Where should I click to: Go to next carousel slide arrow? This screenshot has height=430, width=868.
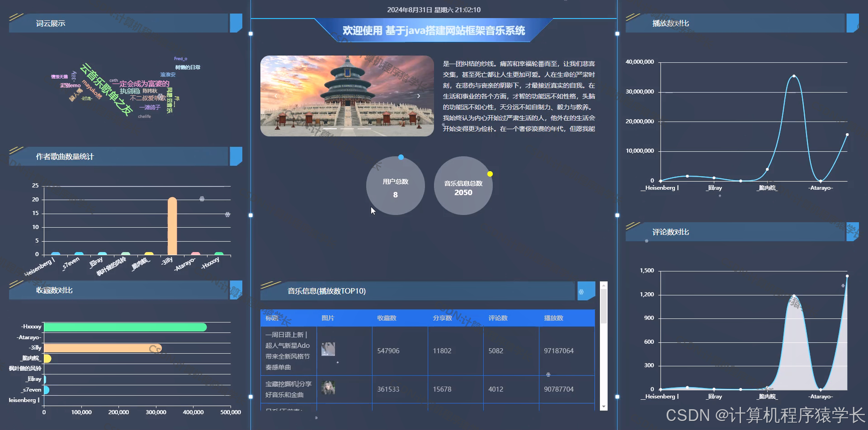click(x=419, y=96)
